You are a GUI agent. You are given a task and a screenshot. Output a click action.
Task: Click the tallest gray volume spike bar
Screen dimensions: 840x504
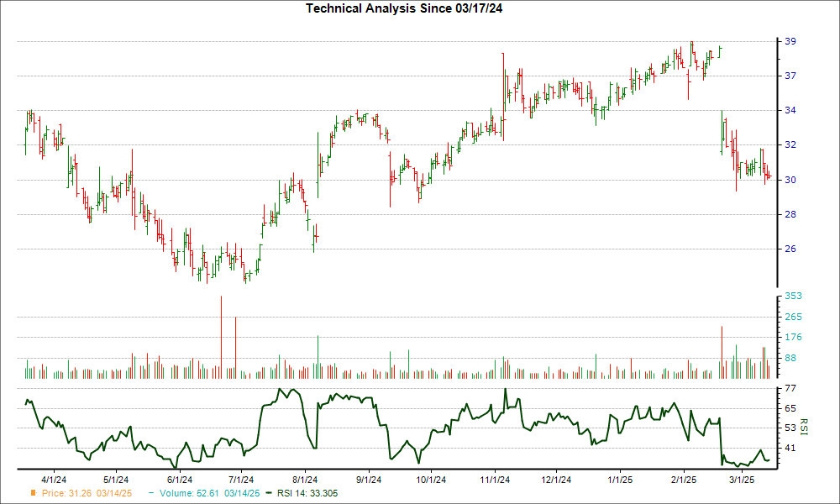(x=220, y=336)
